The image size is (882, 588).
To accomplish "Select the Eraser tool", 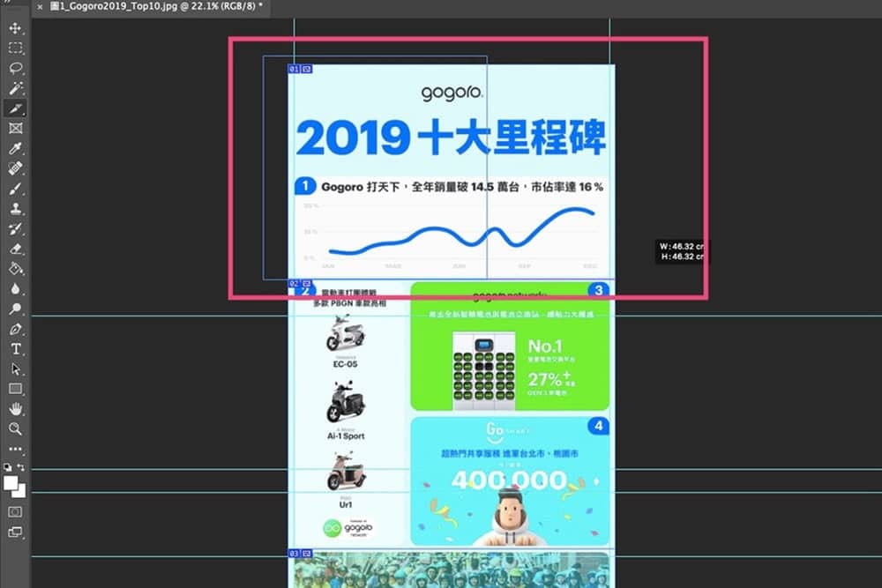I will tap(15, 249).
